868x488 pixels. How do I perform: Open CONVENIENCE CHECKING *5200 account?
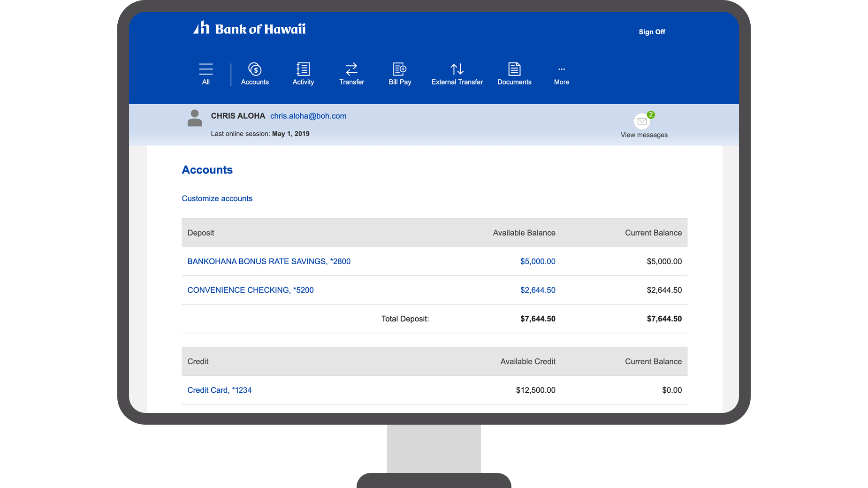(x=251, y=290)
